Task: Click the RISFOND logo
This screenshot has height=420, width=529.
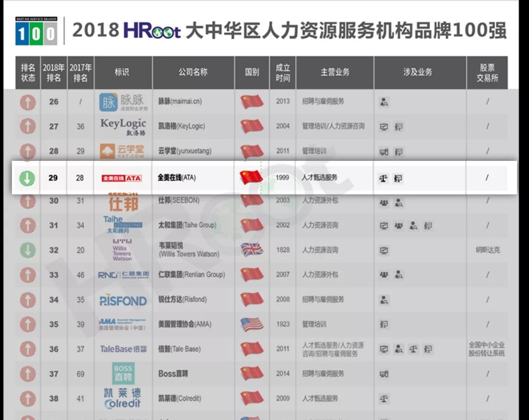Action: click(x=123, y=300)
